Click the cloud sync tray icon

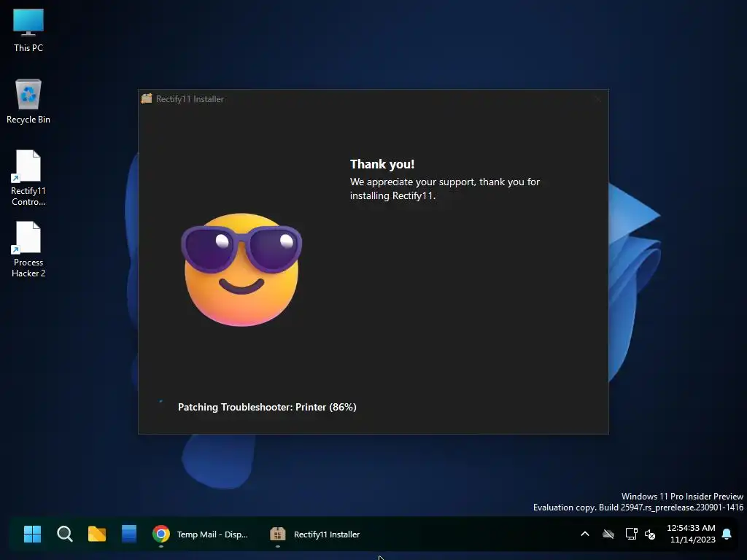point(608,534)
